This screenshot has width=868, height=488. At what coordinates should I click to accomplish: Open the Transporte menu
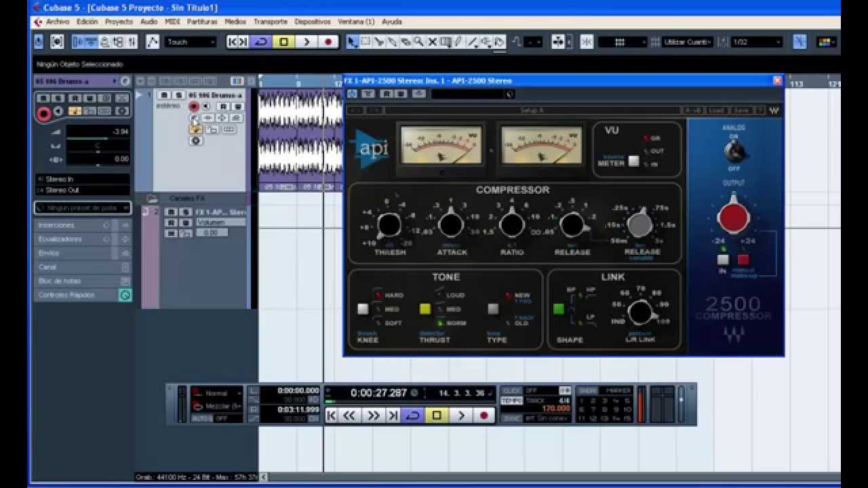(271, 22)
